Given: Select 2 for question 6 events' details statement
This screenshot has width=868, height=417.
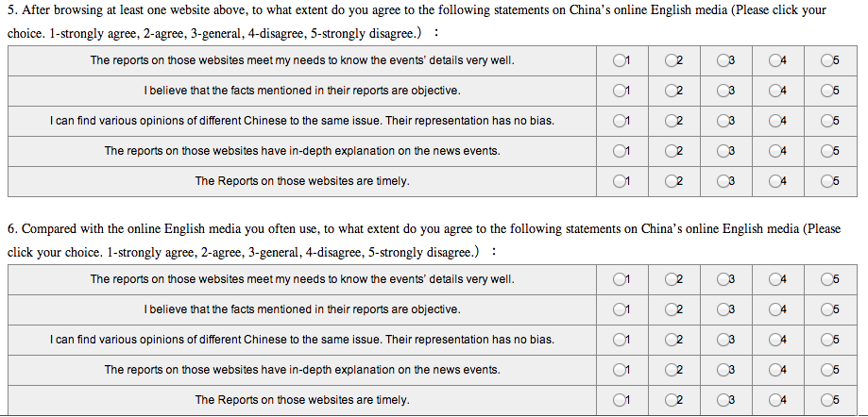Looking at the screenshot, I should pyautogui.click(x=671, y=279).
